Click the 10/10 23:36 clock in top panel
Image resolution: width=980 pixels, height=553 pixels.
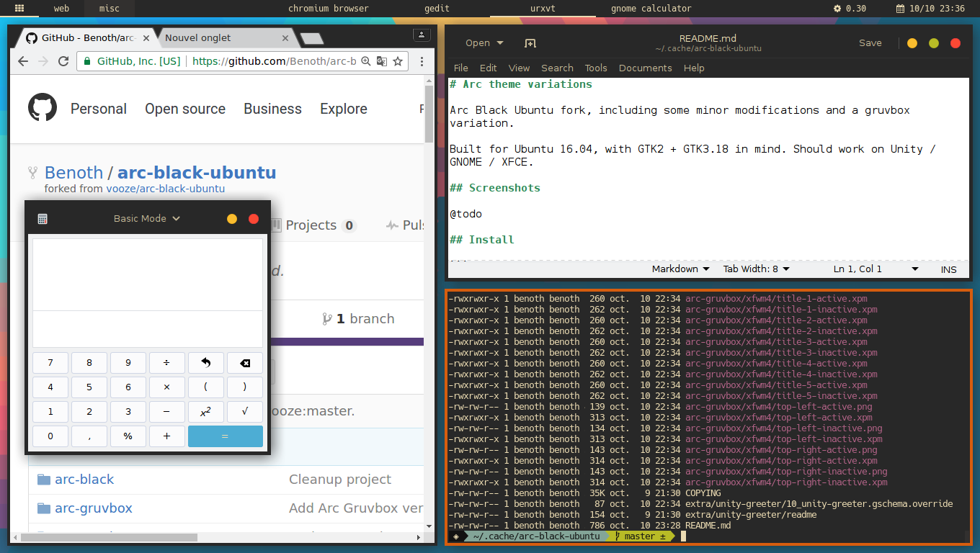pos(930,9)
